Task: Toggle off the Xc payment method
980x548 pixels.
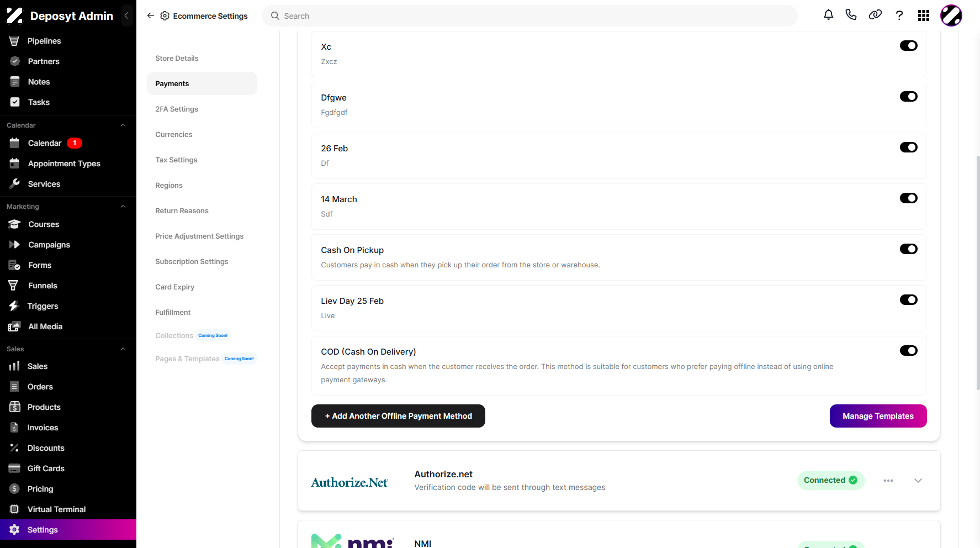Action: tap(909, 46)
